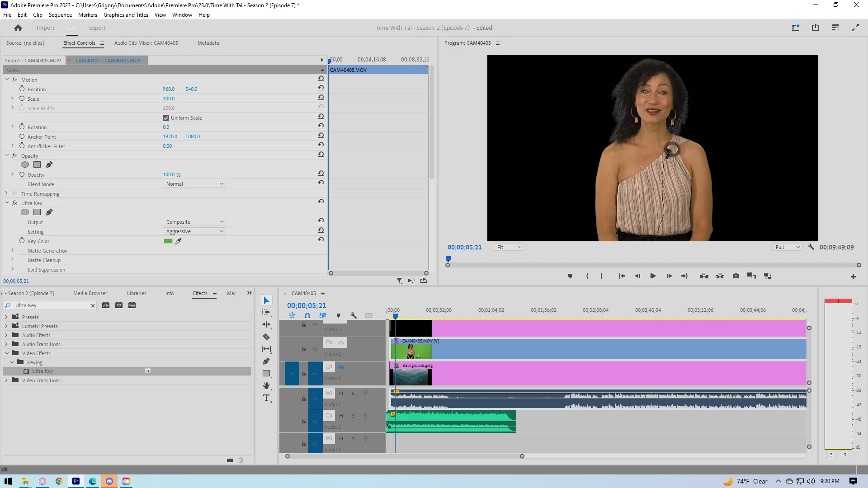Select the Hand tool
This screenshot has width=868, height=488.
pos(266,385)
